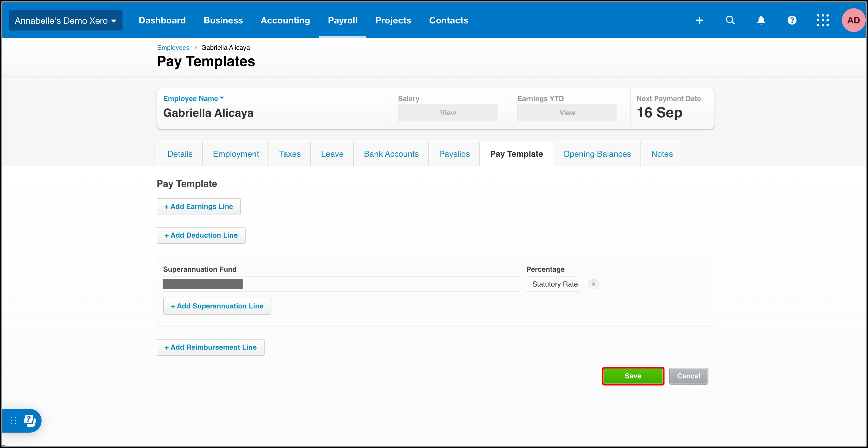Click the green Save button

(x=632, y=376)
